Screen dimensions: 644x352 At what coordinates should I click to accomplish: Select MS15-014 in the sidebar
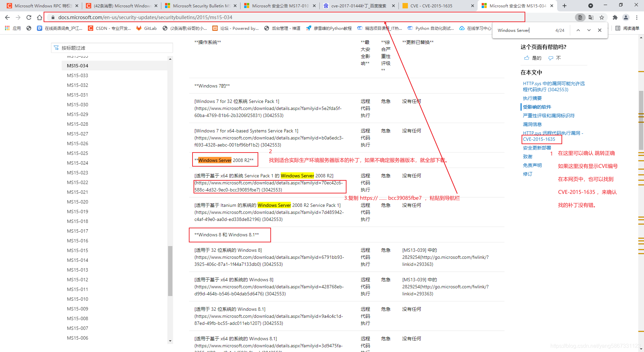pyautogui.click(x=77, y=260)
